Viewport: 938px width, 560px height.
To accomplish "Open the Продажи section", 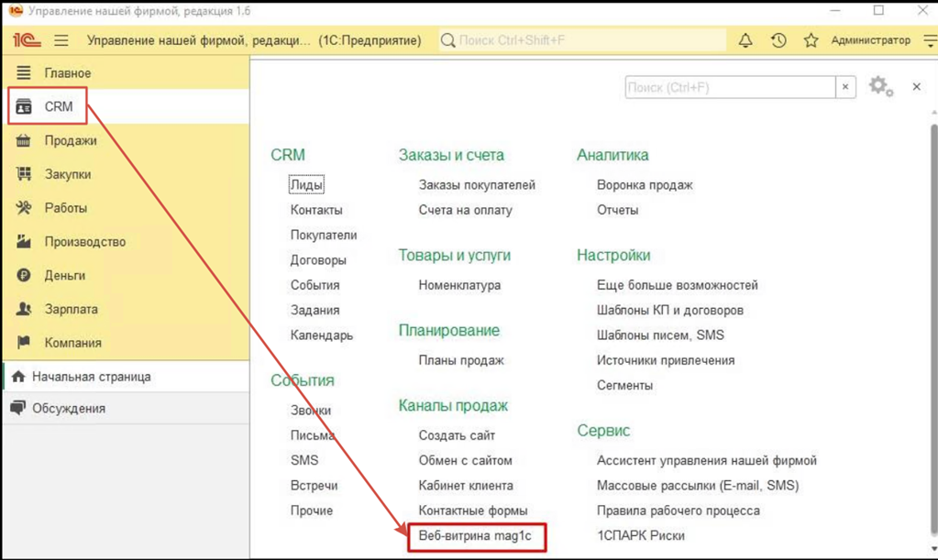I will [126, 140].
